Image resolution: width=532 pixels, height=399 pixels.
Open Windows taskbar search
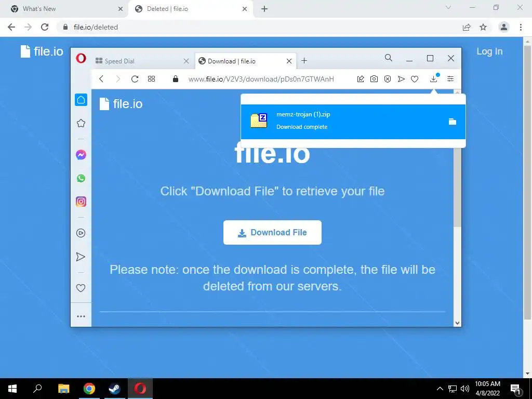[x=37, y=389]
